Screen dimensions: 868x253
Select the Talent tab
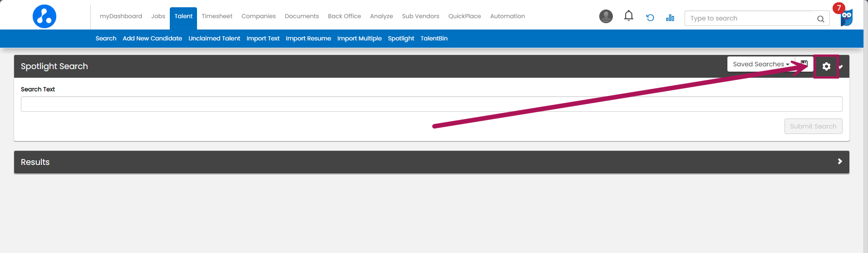[183, 18]
